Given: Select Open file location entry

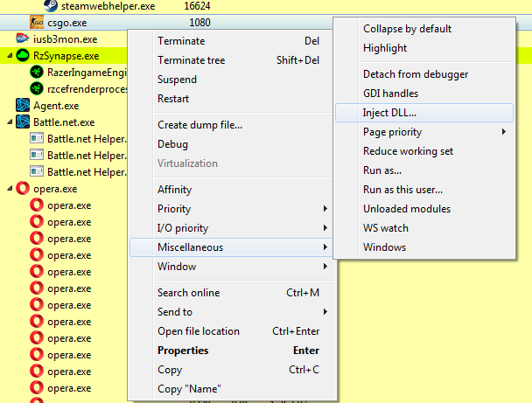Looking at the screenshot, I should [231, 331].
